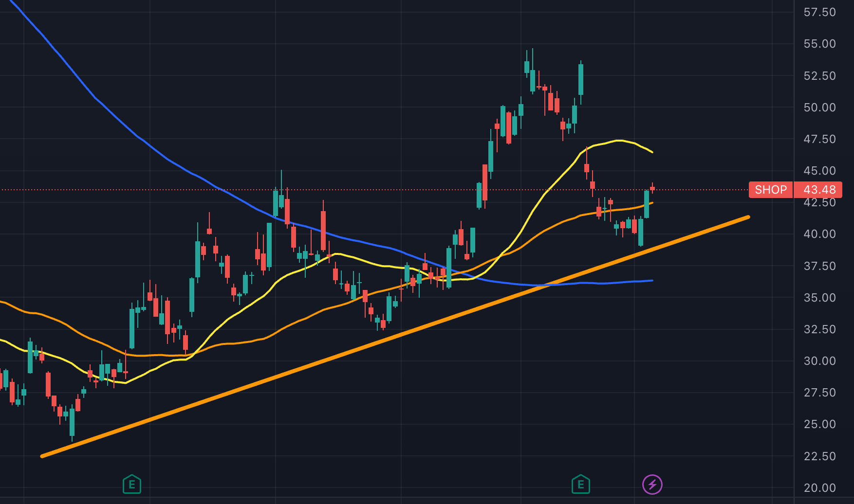Click the left earnings 'E' marker
854x504 pixels.
132,485
